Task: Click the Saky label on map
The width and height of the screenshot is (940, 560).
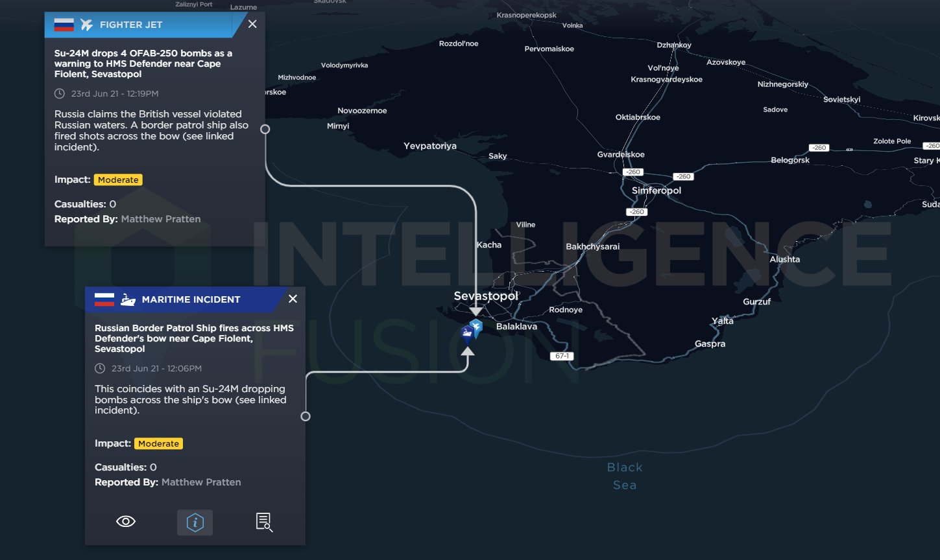Action: tap(498, 156)
